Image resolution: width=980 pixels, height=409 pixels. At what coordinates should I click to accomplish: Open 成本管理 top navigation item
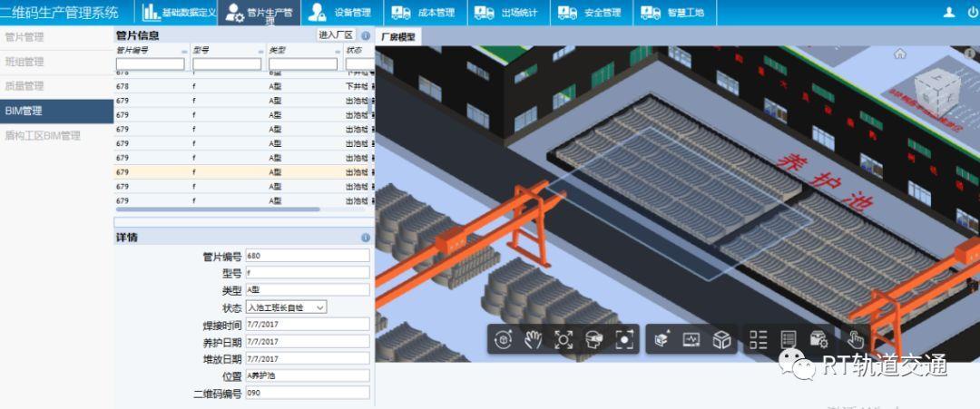pyautogui.click(x=425, y=13)
